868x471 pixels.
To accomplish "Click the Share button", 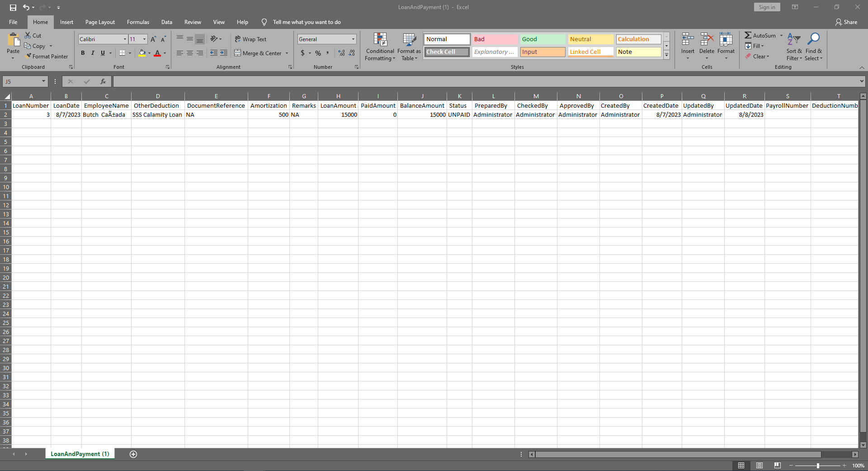I will point(846,22).
